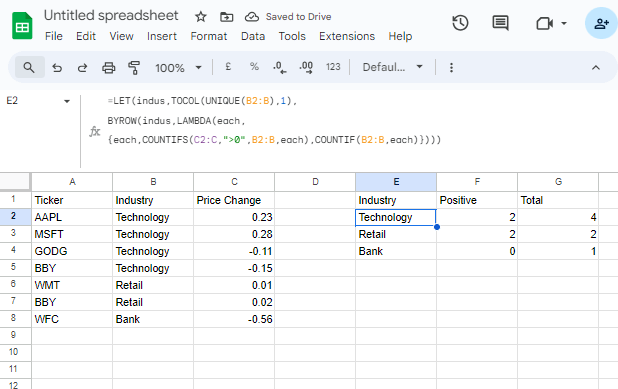Select the Total header cell
The image size is (618, 389).
click(x=558, y=200)
